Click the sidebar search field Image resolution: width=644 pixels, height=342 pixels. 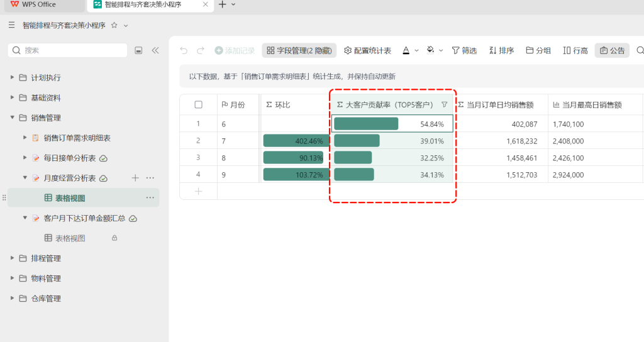click(67, 50)
